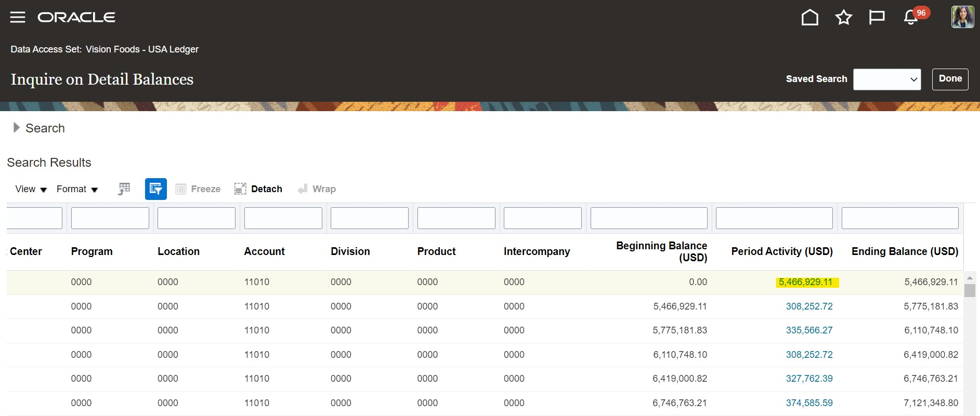Select the 6,746,763.21 ending balance cell
This screenshot has height=416, width=980.
931,379
